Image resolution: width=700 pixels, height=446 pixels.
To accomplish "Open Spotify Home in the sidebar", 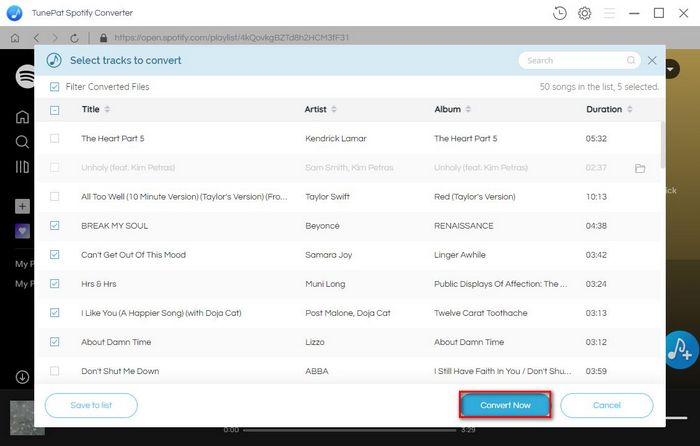I will coord(22,117).
